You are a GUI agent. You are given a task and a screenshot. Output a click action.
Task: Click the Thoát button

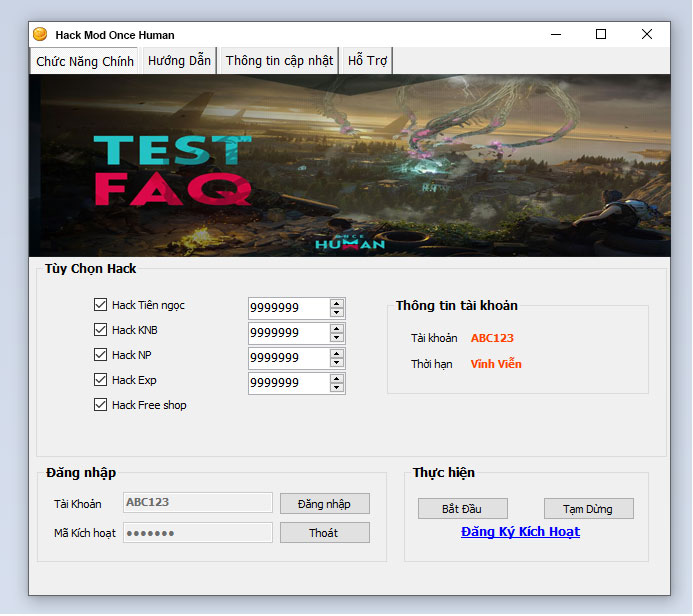(x=325, y=533)
